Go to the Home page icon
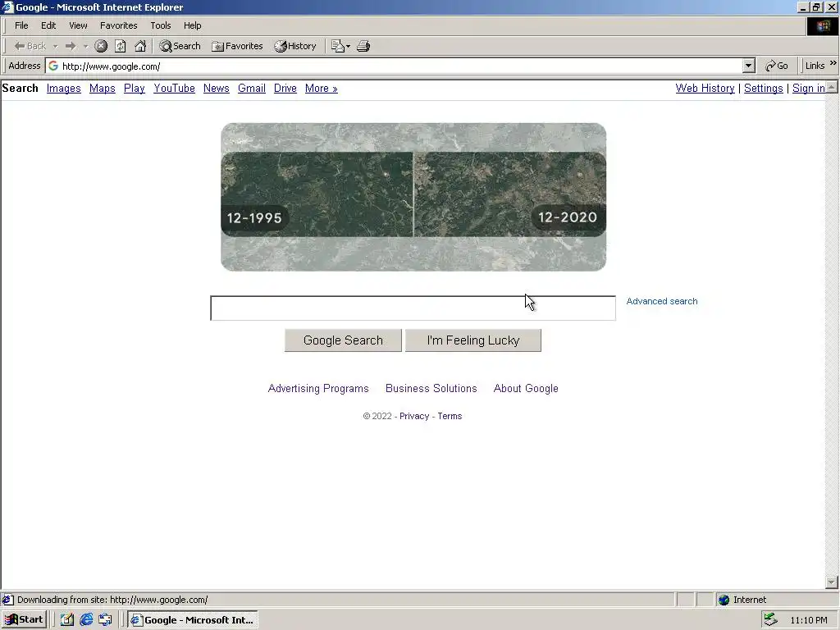This screenshot has width=840, height=630. (x=140, y=46)
